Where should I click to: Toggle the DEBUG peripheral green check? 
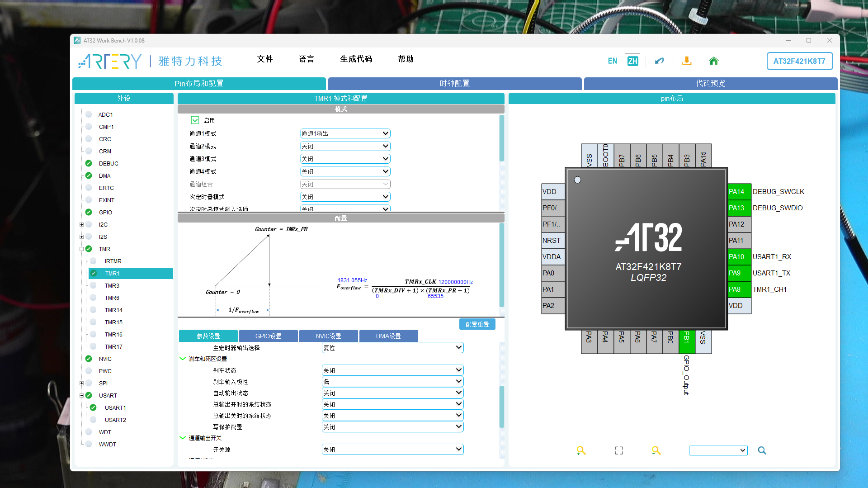pos(89,163)
